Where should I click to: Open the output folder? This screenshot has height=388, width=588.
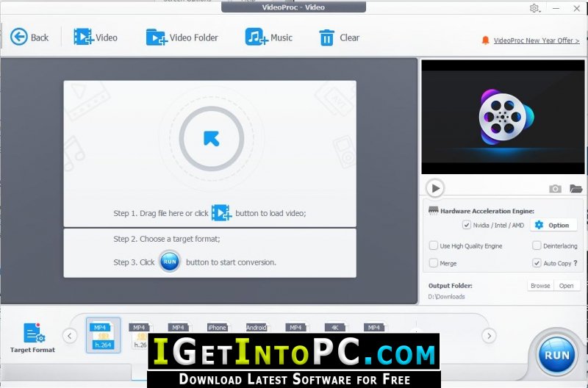(566, 285)
